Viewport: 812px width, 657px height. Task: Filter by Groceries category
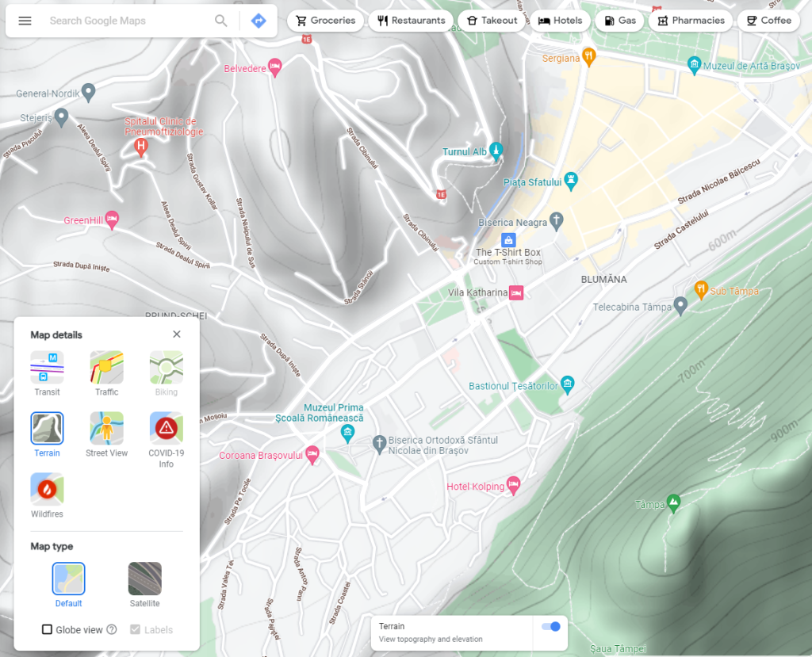tap(325, 21)
